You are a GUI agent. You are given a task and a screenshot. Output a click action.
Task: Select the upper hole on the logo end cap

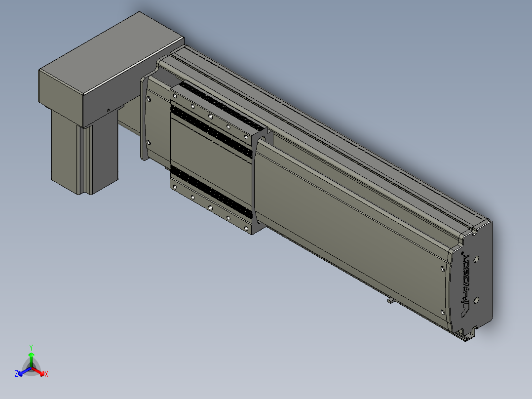pos(476,259)
